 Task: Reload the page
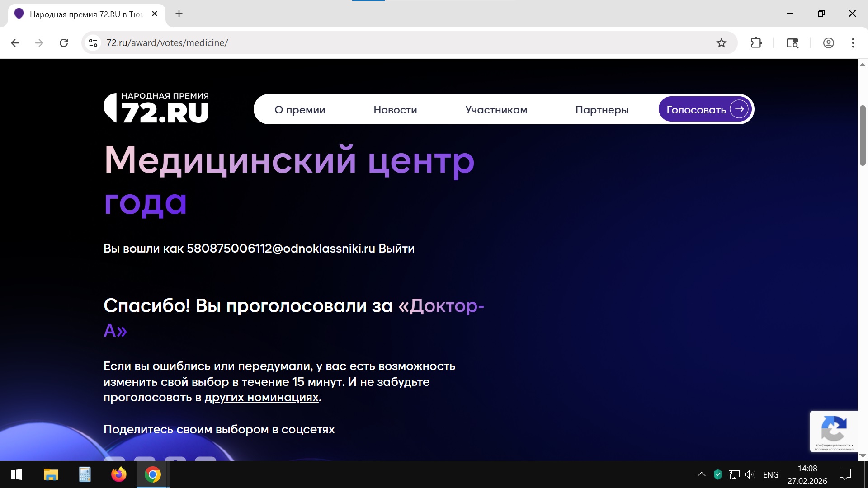click(64, 43)
